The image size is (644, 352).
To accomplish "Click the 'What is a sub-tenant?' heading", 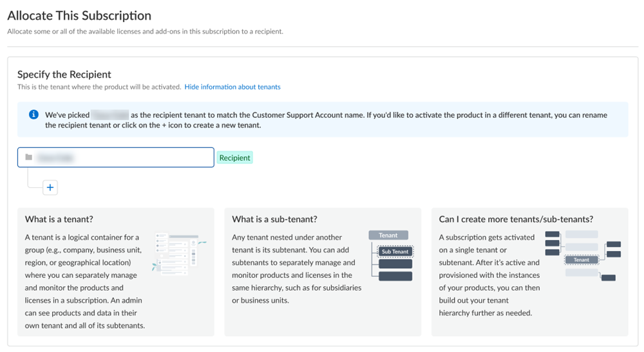I will tap(274, 219).
